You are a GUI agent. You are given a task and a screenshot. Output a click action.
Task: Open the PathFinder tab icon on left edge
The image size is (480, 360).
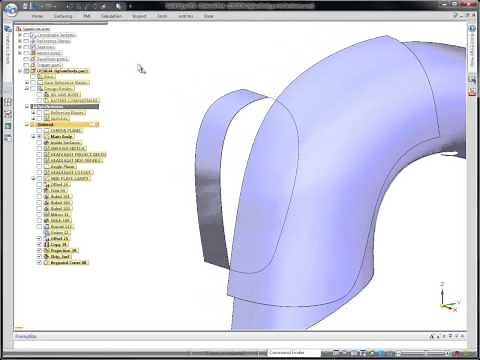click(x=8, y=29)
